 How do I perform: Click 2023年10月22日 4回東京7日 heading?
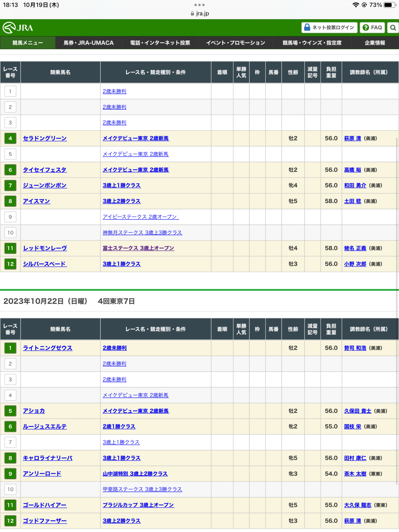[x=69, y=301]
